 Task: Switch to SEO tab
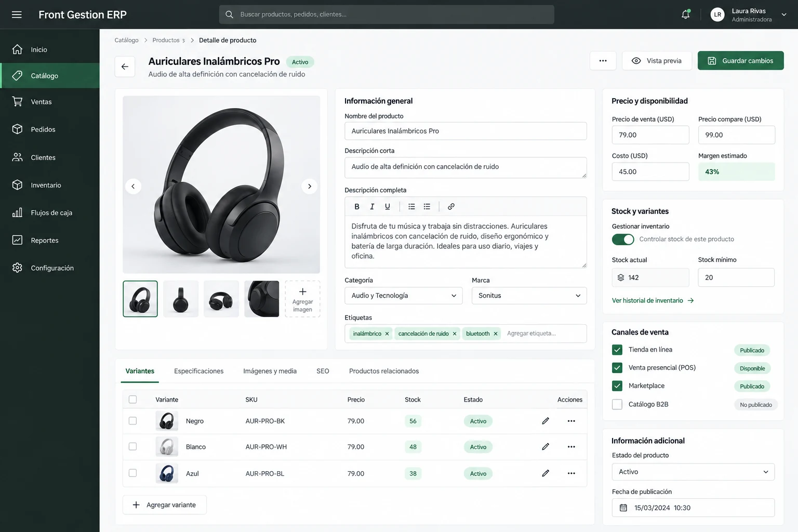(323, 371)
